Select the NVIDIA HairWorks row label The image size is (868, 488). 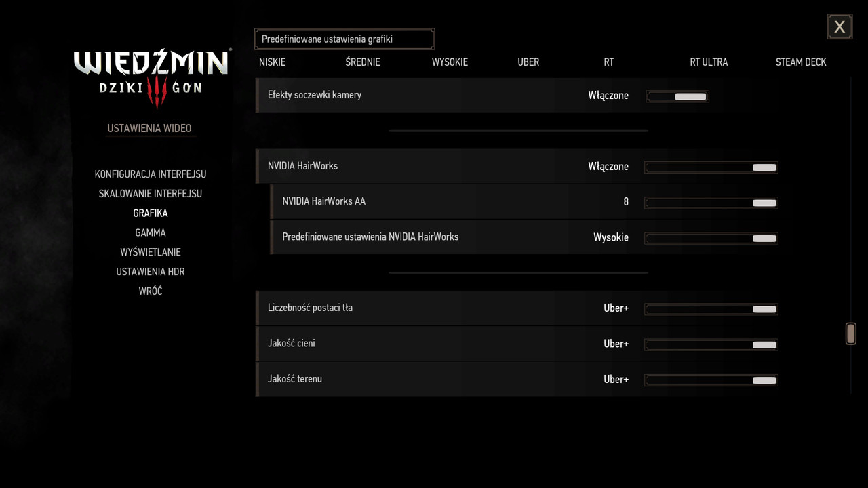[x=302, y=166]
